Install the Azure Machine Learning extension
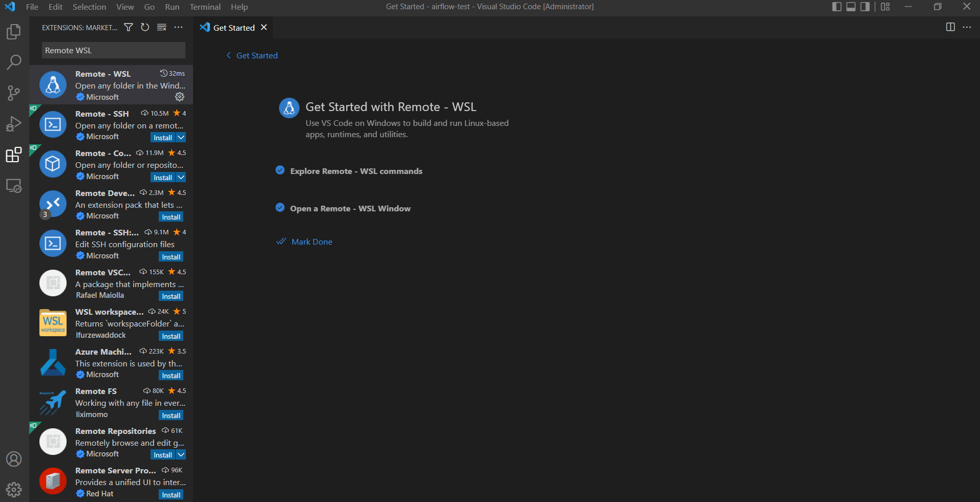 pos(171,376)
